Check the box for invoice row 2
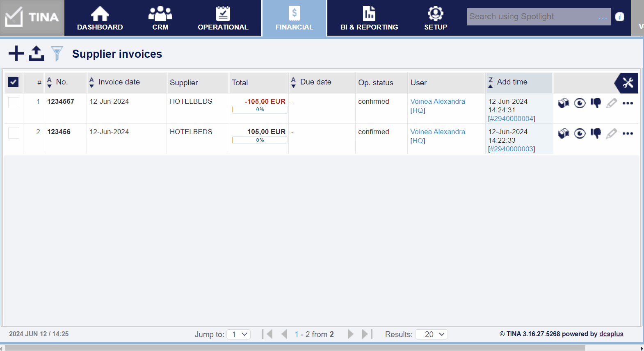The height and width of the screenshot is (351, 644). click(x=14, y=133)
